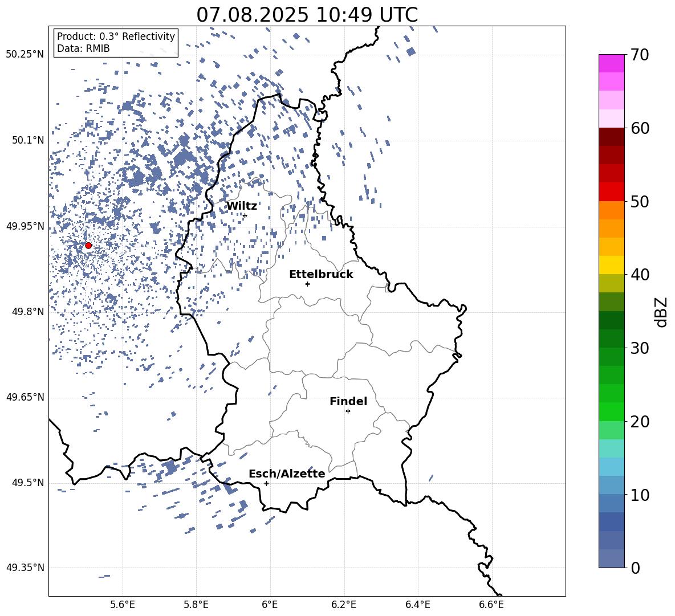The height and width of the screenshot is (616, 675).
Task: Click the light blue band near 10 dBZ
Action: (x=611, y=485)
